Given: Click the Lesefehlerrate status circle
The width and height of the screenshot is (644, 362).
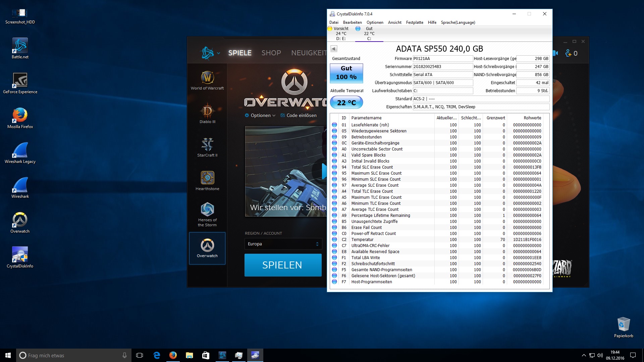Looking at the screenshot, I should [334, 125].
